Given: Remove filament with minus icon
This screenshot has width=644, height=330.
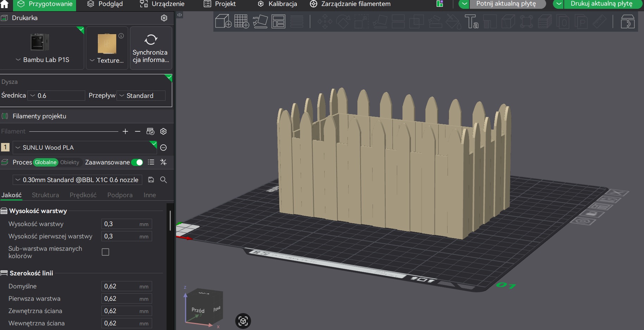Looking at the screenshot, I should tap(138, 131).
